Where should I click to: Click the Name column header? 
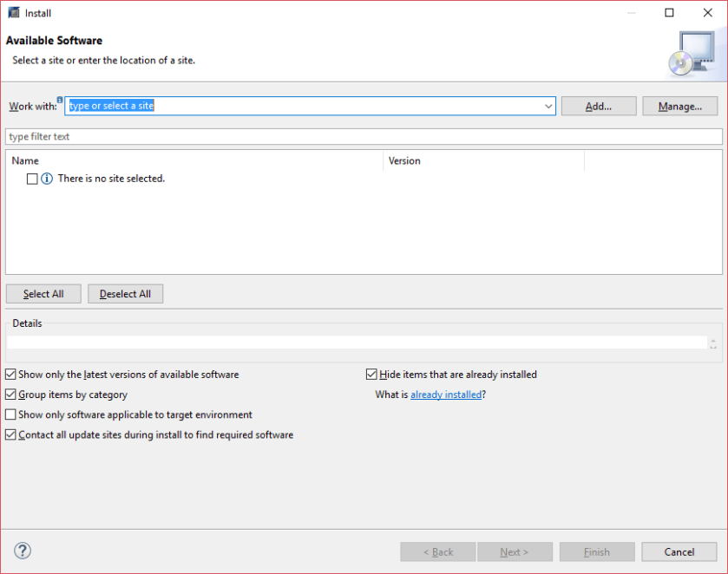[194, 160]
